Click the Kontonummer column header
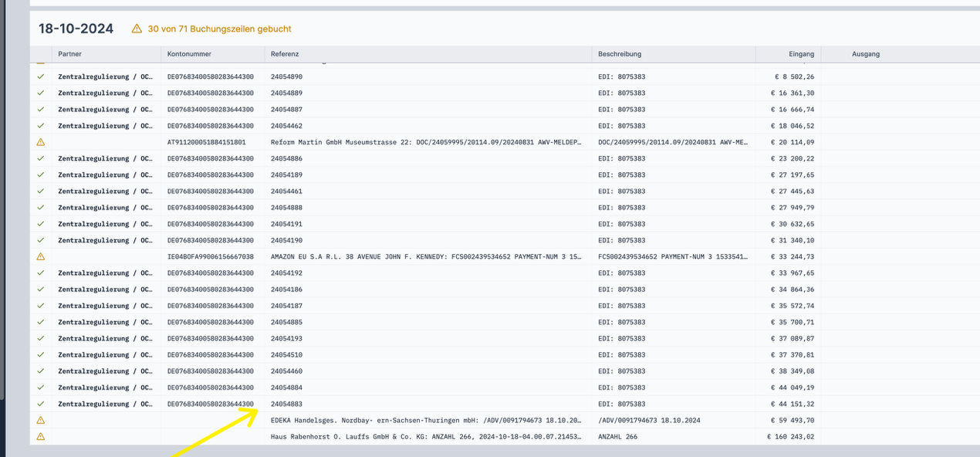Screen dimensions: 980x457 pos(189,54)
